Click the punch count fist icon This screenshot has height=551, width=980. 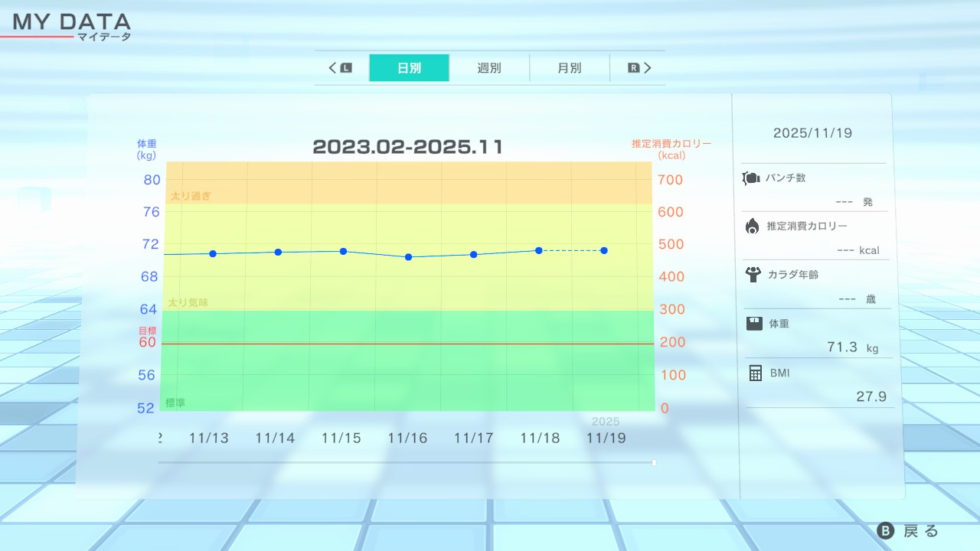(x=750, y=178)
